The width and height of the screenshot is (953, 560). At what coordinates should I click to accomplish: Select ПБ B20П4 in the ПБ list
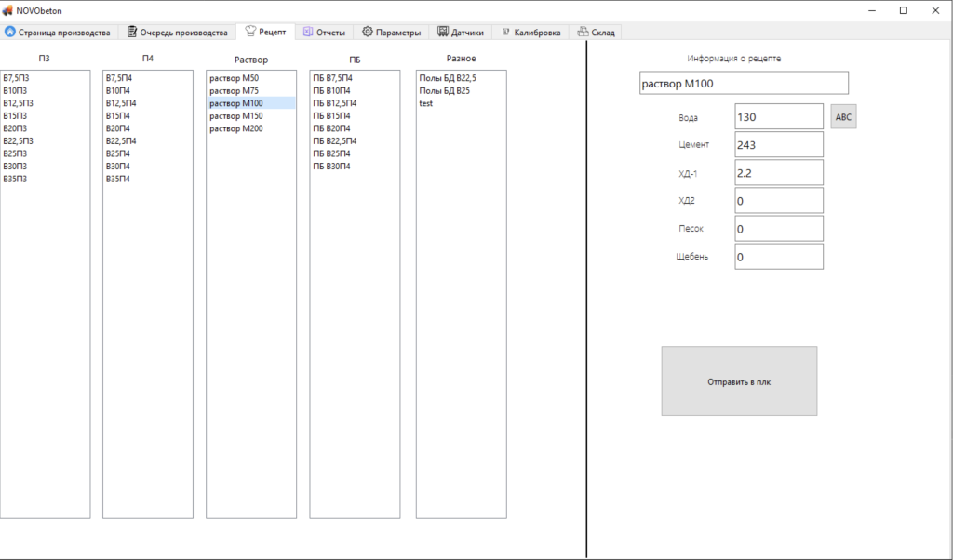pos(331,128)
